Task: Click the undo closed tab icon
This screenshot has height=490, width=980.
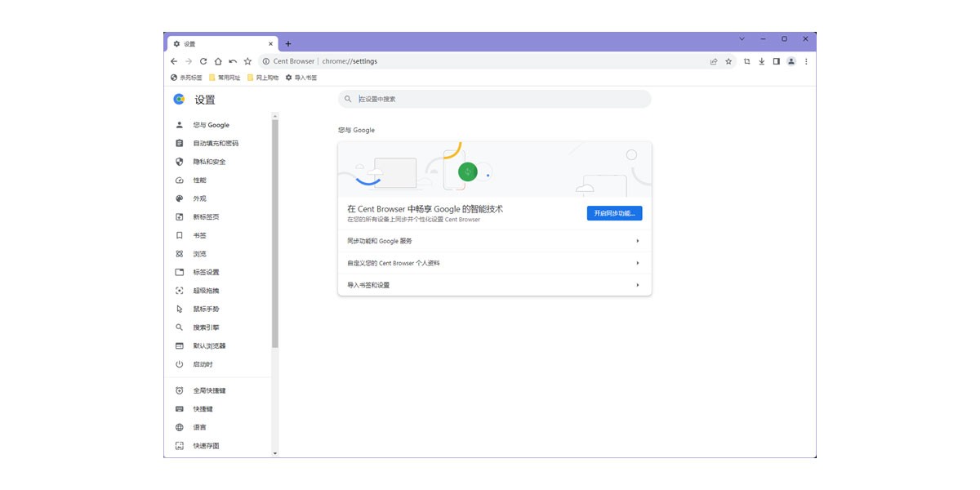Action: point(233,61)
